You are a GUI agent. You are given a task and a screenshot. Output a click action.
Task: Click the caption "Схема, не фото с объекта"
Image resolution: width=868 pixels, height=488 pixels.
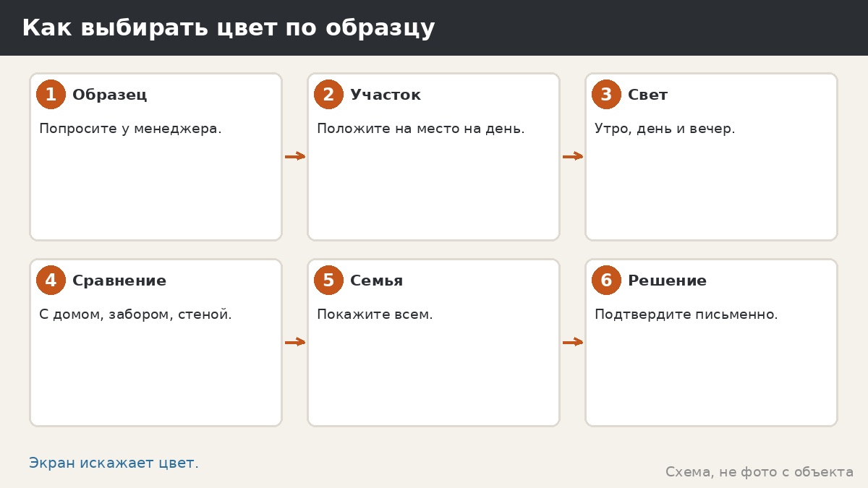tap(759, 472)
